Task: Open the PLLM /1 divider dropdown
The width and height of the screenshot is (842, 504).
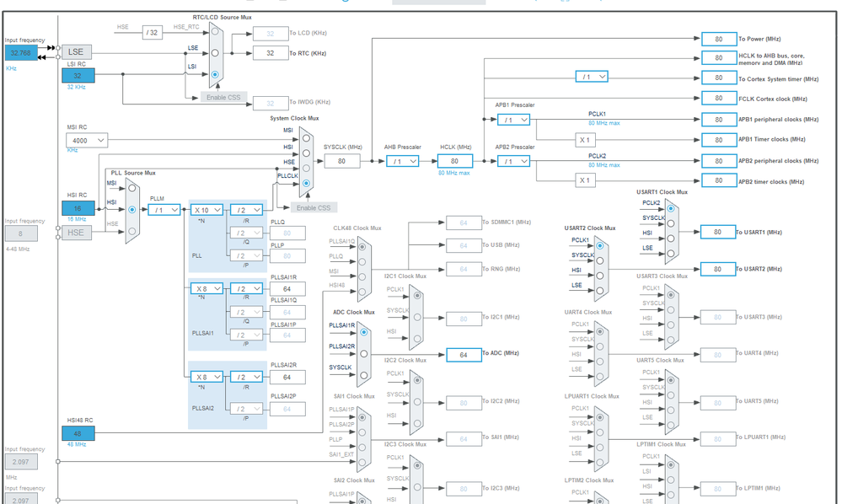Action: pos(164,210)
